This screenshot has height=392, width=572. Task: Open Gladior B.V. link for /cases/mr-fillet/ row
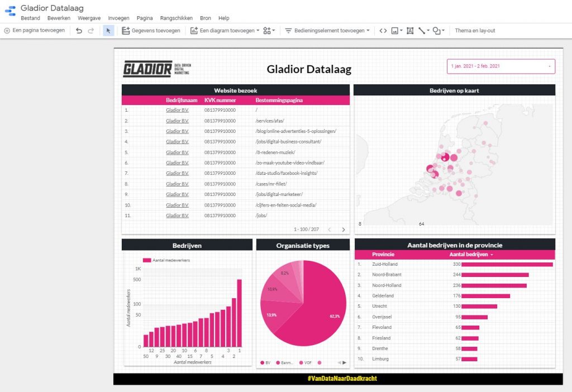pyautogui.click(x=177, y=184)
